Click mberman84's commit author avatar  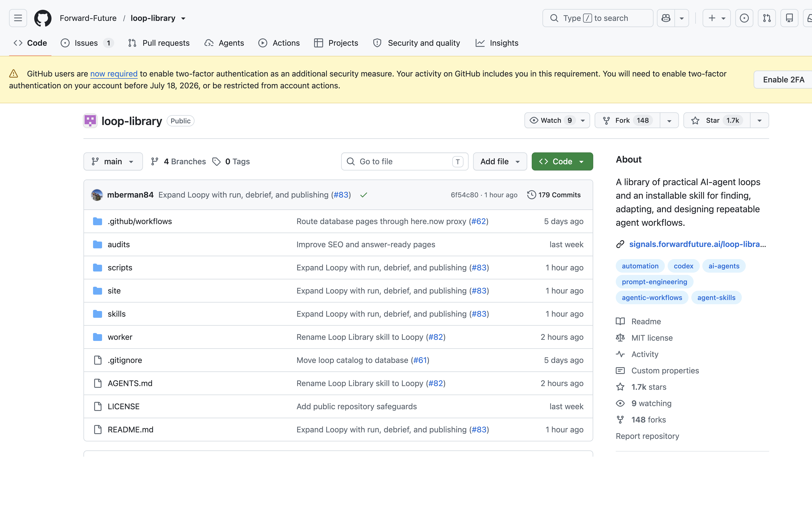(x=97, y=195)
